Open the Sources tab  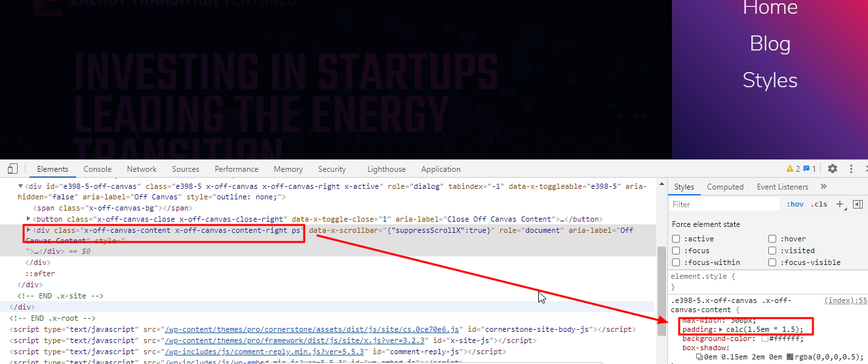tap(186, 169)
